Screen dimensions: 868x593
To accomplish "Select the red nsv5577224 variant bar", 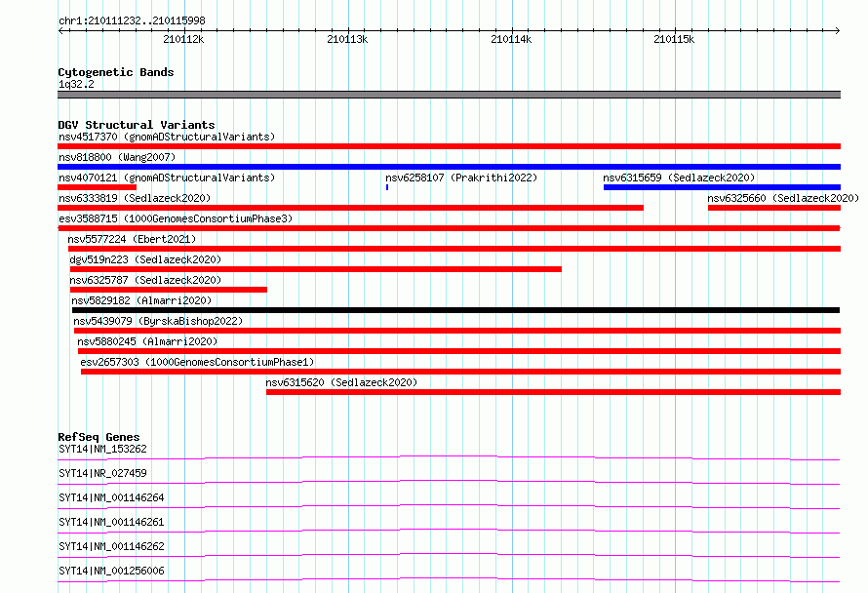I will coord(454,249).
